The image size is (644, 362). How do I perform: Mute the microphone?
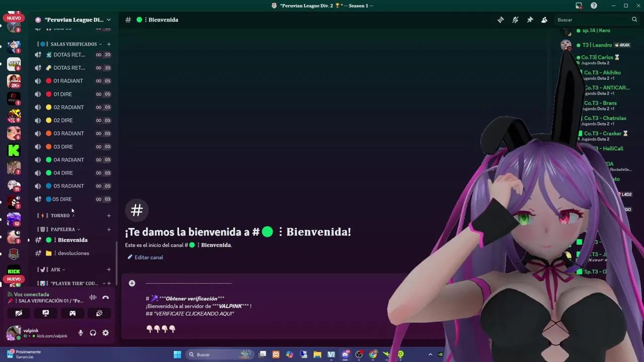(80, 333)
